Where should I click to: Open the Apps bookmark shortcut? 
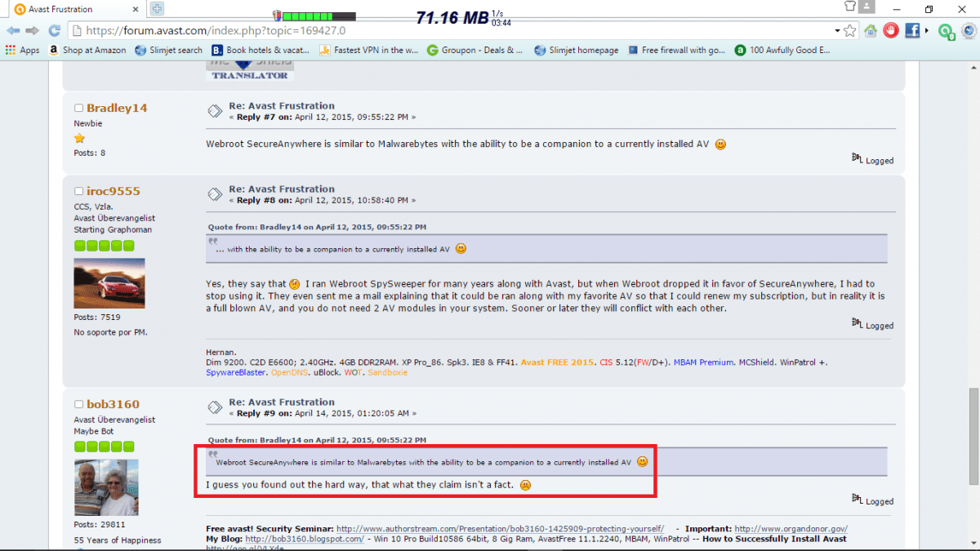tap(22, 50)
